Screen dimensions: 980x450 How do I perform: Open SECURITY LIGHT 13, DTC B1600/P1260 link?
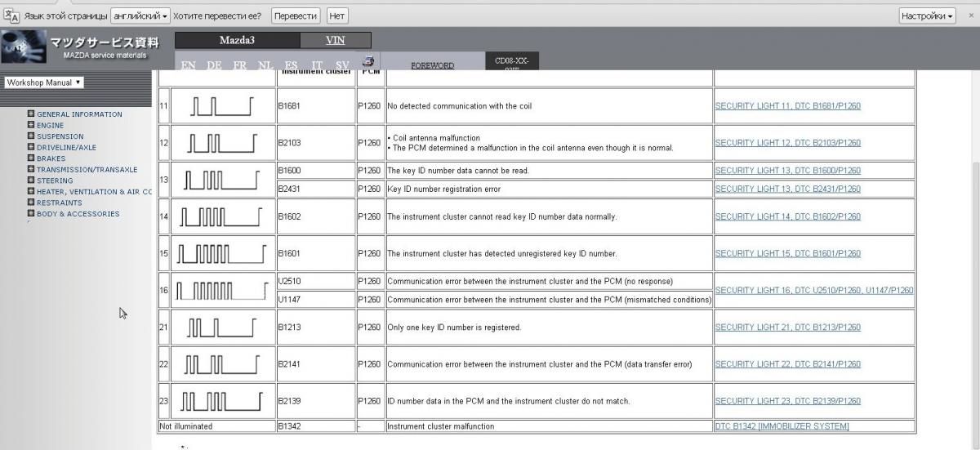tap(787, 171)
